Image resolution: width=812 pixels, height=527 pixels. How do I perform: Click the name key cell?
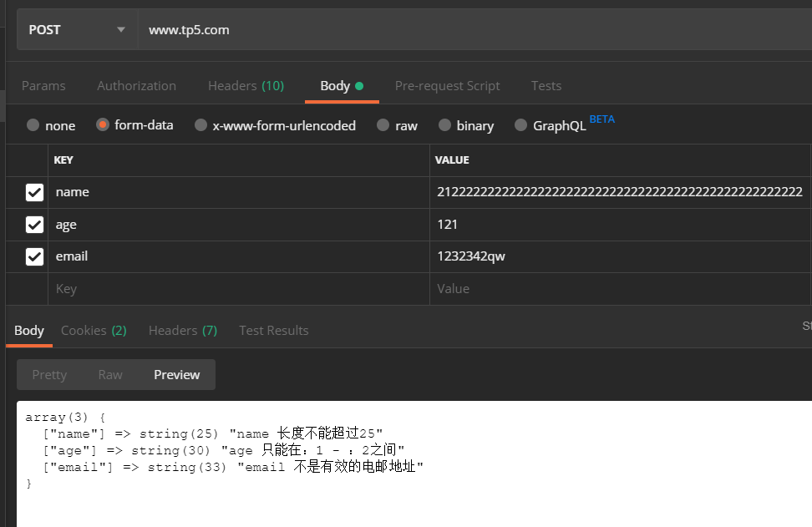click(x=239, y=193)
